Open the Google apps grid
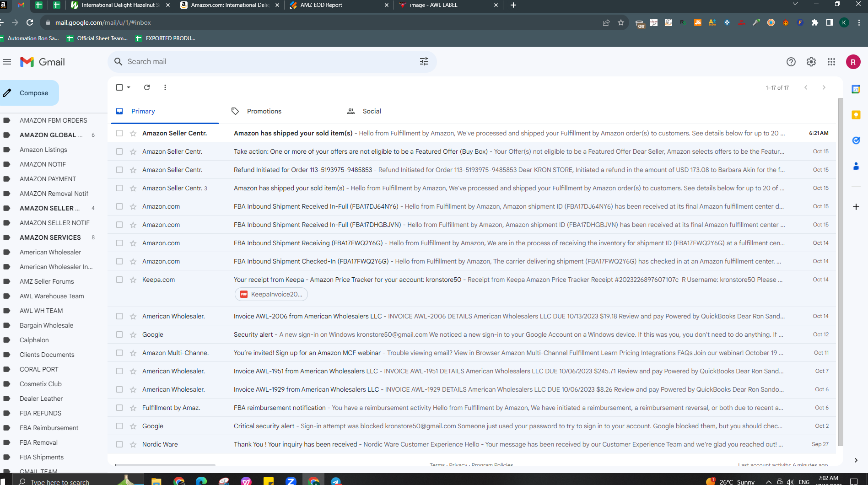 (x=831, y=62)
